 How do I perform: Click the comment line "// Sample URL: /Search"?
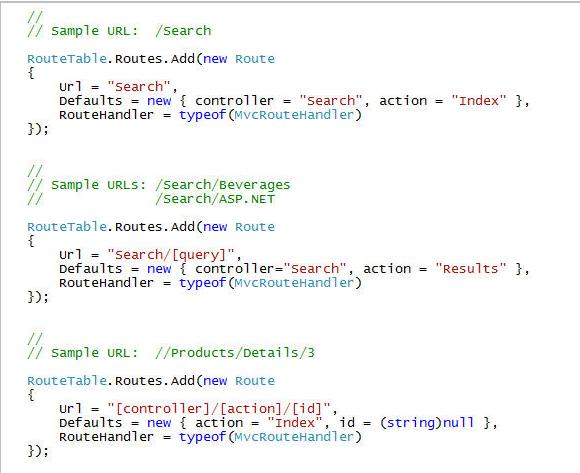pos(119,31)
